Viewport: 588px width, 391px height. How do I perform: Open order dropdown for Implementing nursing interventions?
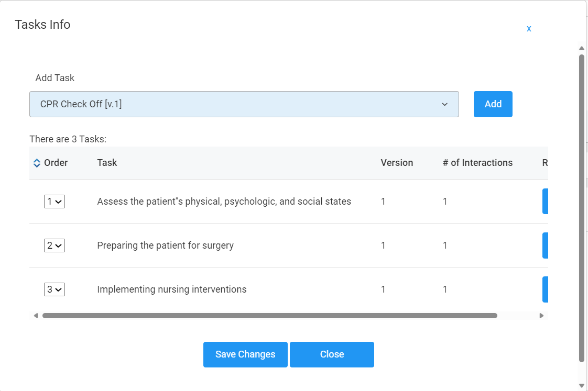(55, 289)
